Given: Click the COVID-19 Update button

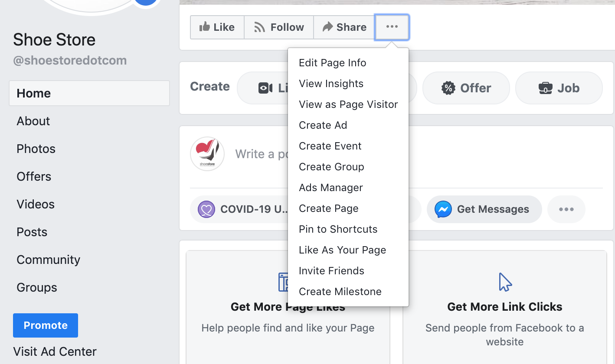Looking at the screenshot, I should pyautogui.click(x=239, y=209).
